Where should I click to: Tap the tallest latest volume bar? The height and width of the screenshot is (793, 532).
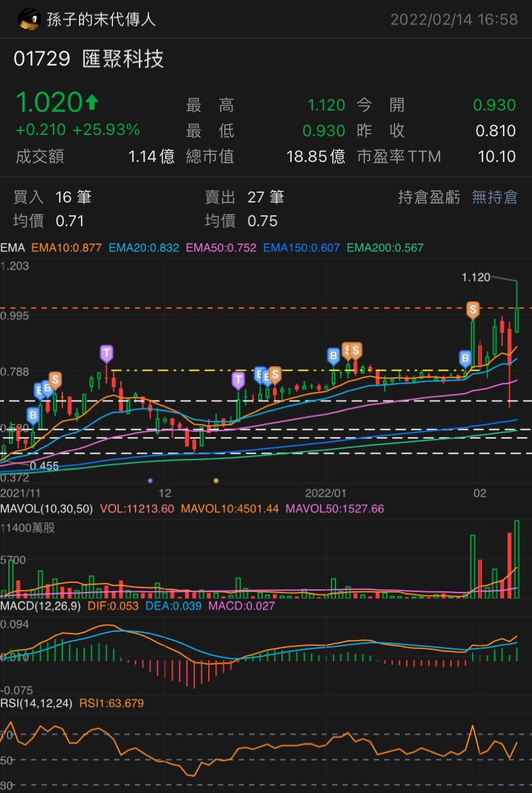tap(517, 559)
